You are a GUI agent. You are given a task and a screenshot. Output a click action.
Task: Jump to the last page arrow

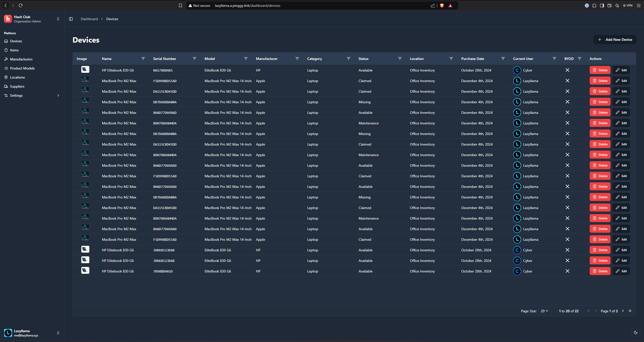(630, 311)
